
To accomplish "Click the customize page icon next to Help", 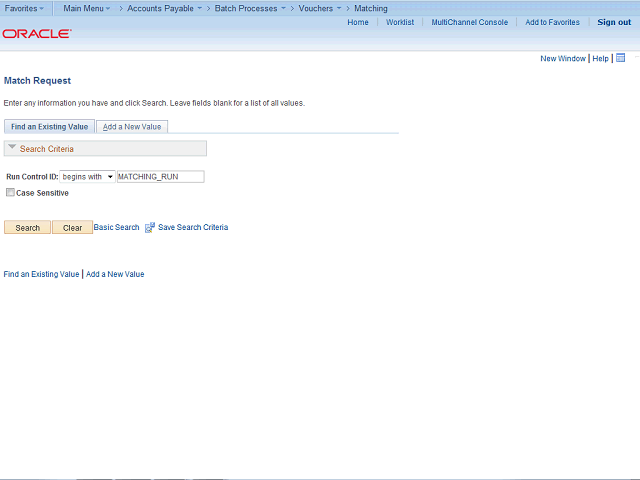I will point(620,58).
